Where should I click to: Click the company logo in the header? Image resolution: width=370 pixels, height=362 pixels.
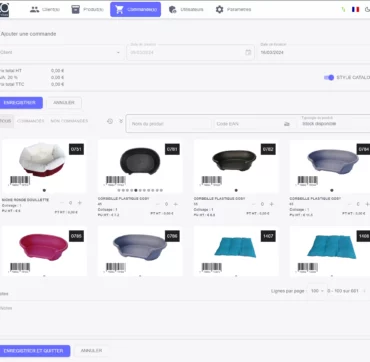point(4,9)
